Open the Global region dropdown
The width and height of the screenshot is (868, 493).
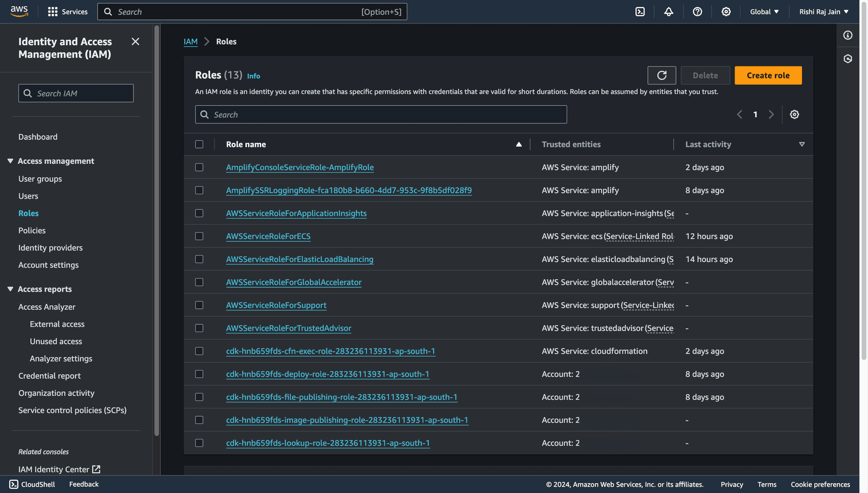pyautogui.click(x=764, y=12)
